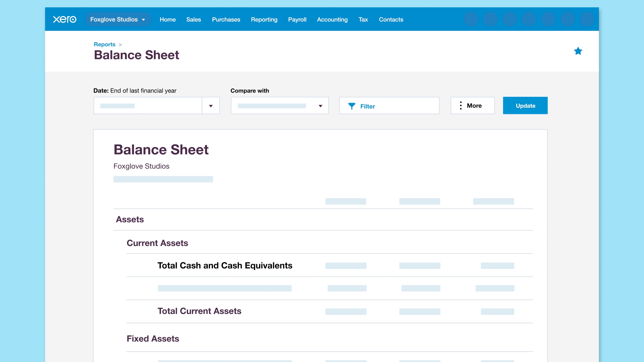This screenshot has width=644, height=362.
Task: Open the Foxglove Studios organisation menu
Action: (x=117, y=19)
